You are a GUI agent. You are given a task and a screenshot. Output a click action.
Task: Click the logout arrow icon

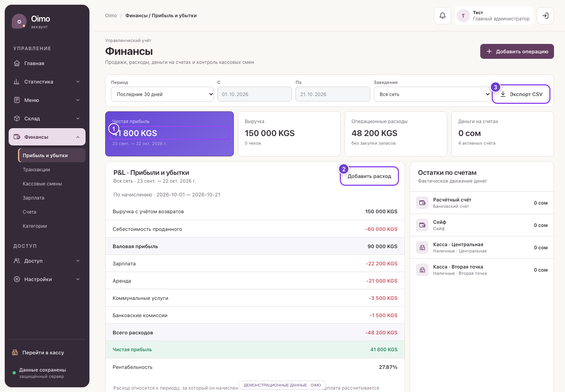coord(545,16)
